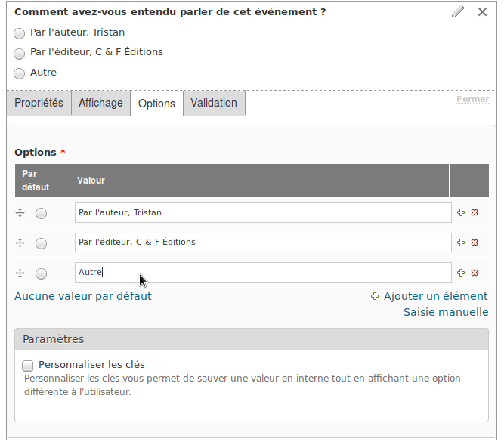Add an option after the 'Autre' row (green plus)
504x445 pixels.
[x=461, y=273]
